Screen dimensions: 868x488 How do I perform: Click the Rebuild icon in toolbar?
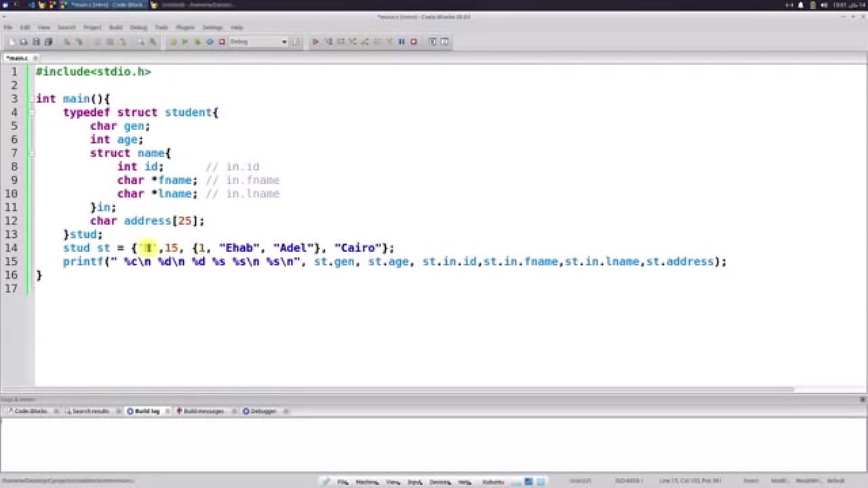point(210,42)
